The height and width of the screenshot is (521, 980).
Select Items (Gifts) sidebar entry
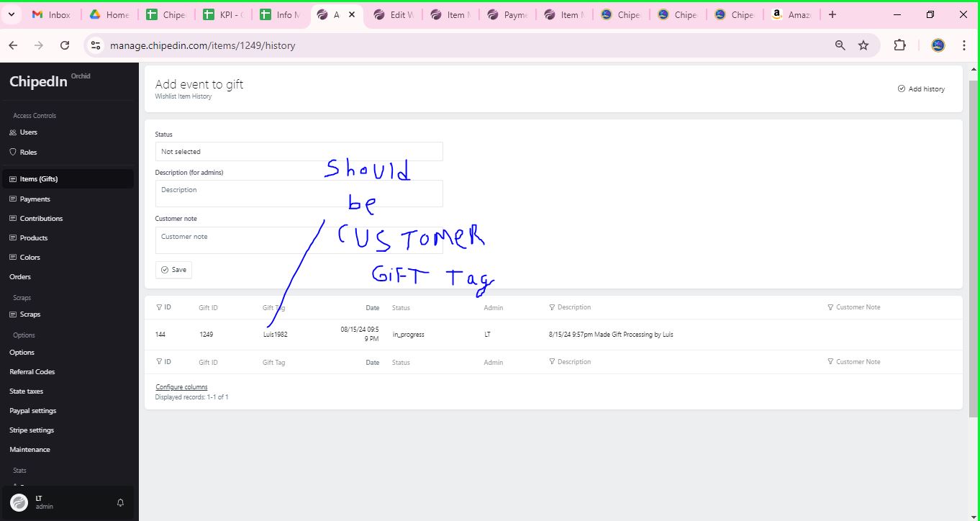(68, 179)
